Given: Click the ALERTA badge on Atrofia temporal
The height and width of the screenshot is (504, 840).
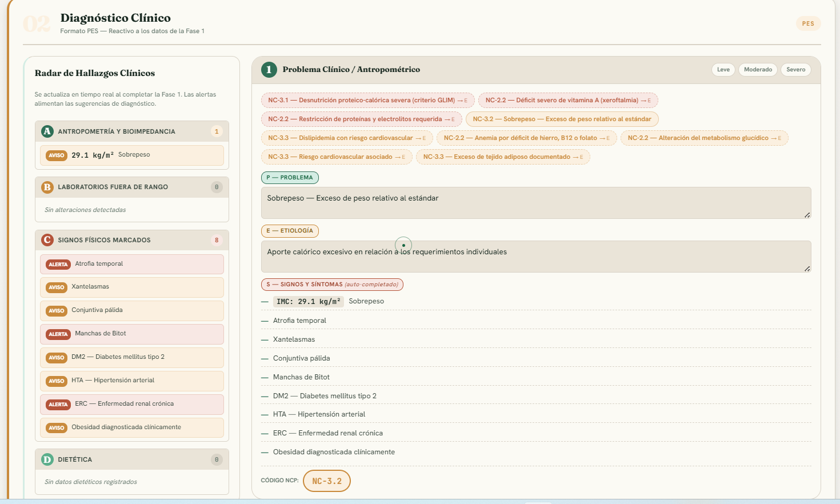Looking at the screenshot, I should click(x=58, y=264).
